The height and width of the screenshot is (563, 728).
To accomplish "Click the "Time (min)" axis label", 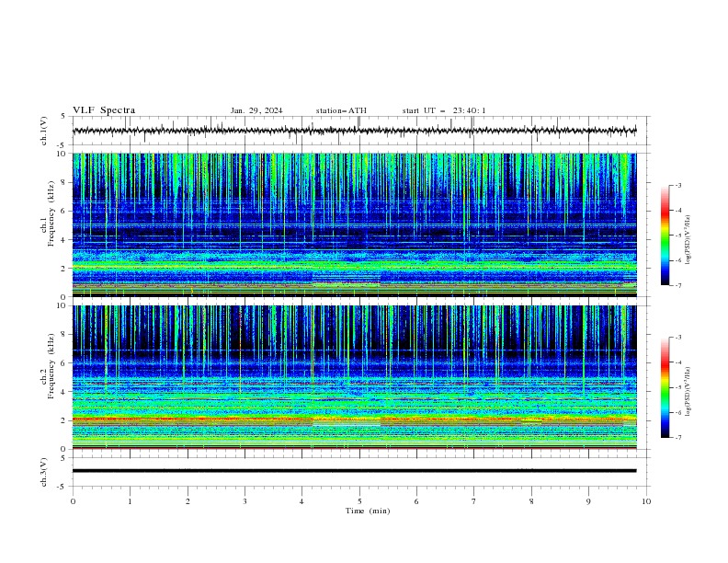I will (368, 511).
